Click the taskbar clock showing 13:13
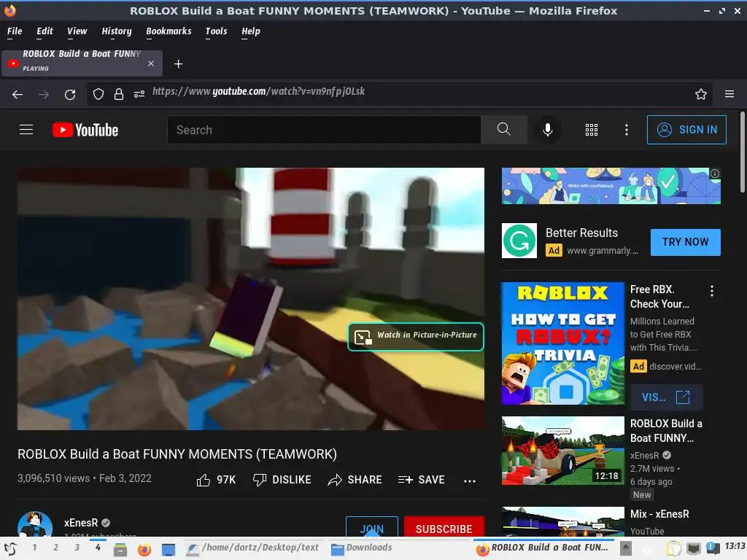 [x=735, y=546]
